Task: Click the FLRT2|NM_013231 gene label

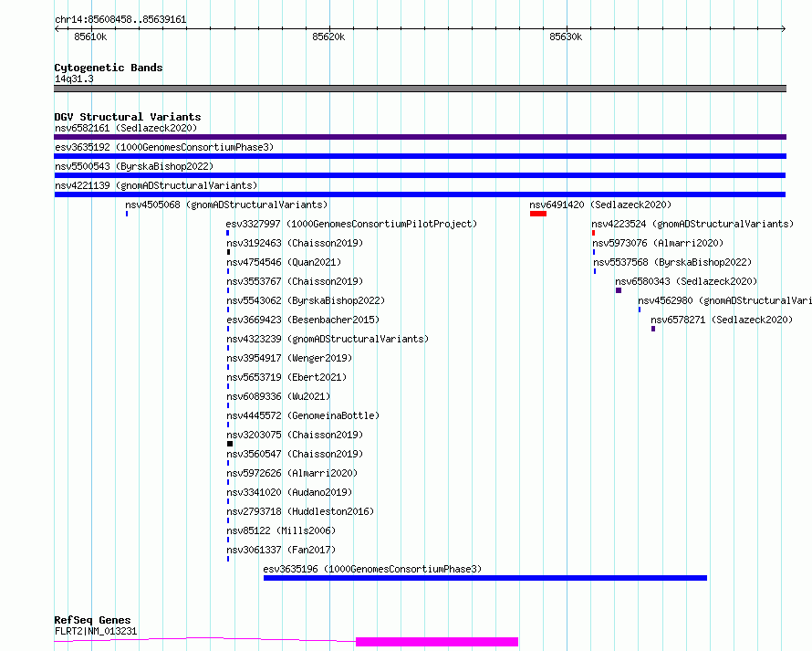Action: [x=96, y=631]
